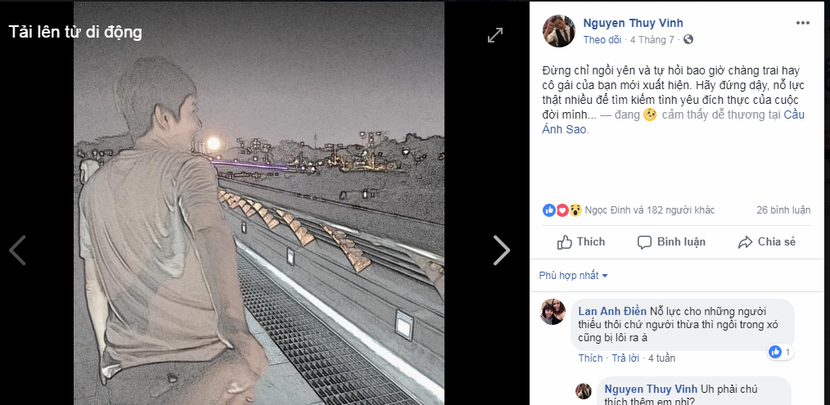Toggle Thích under Lan Anh Điền's comment
The image size is (830, 405).
pyautogui.click(x=590, y=358)
